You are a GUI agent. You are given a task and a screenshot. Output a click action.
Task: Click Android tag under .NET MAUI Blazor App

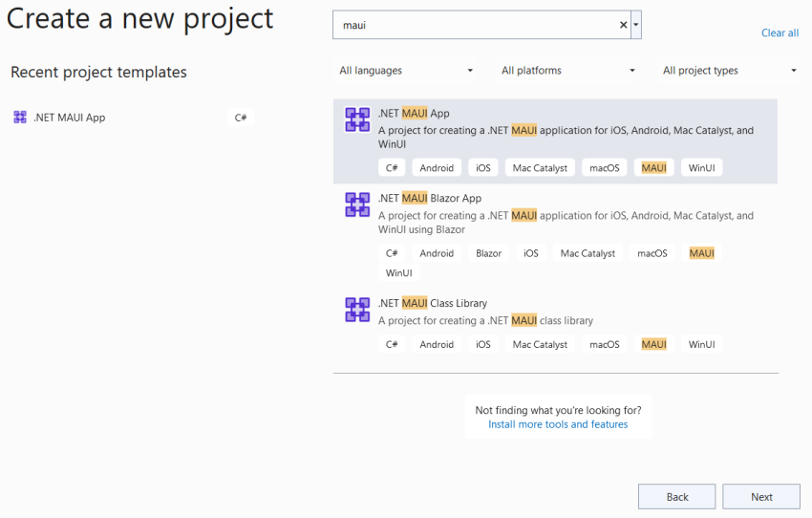click(437, 253)
